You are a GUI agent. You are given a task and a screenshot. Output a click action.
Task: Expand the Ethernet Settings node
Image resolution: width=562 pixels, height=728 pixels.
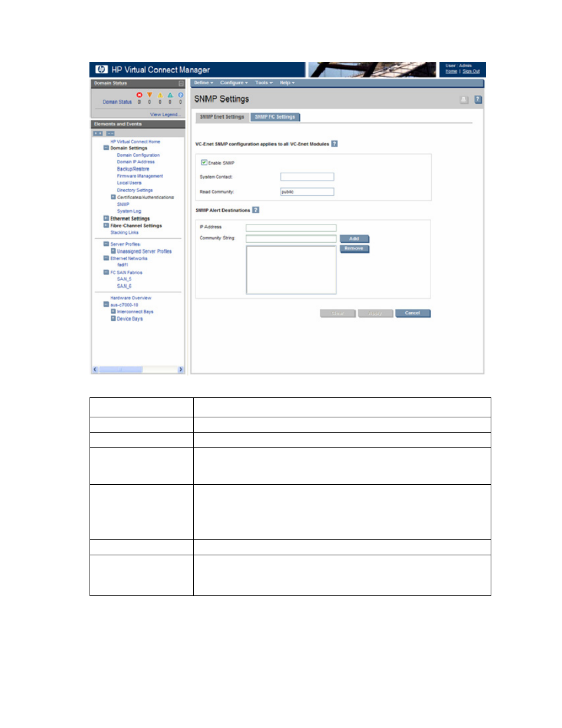pyautogui.click(x=106, y=218)
